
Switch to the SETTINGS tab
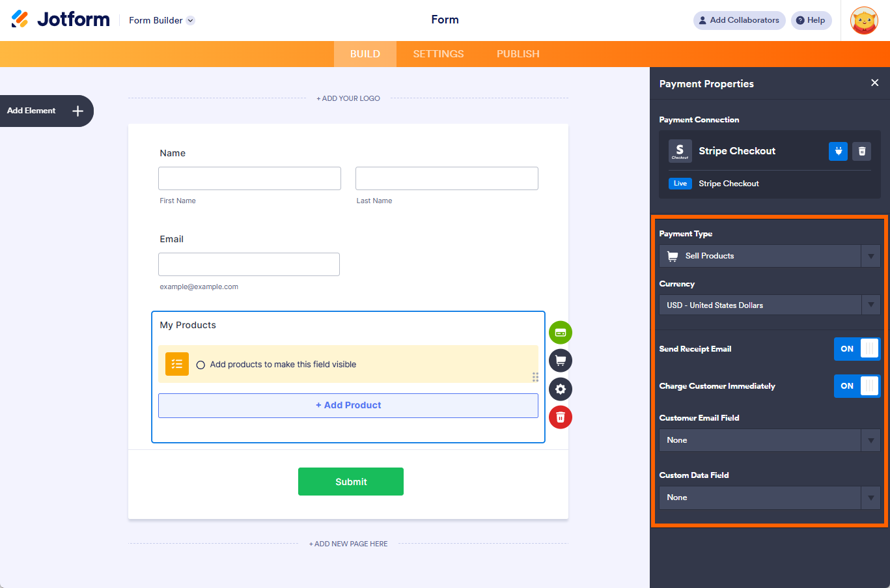(x=438, y=54)
